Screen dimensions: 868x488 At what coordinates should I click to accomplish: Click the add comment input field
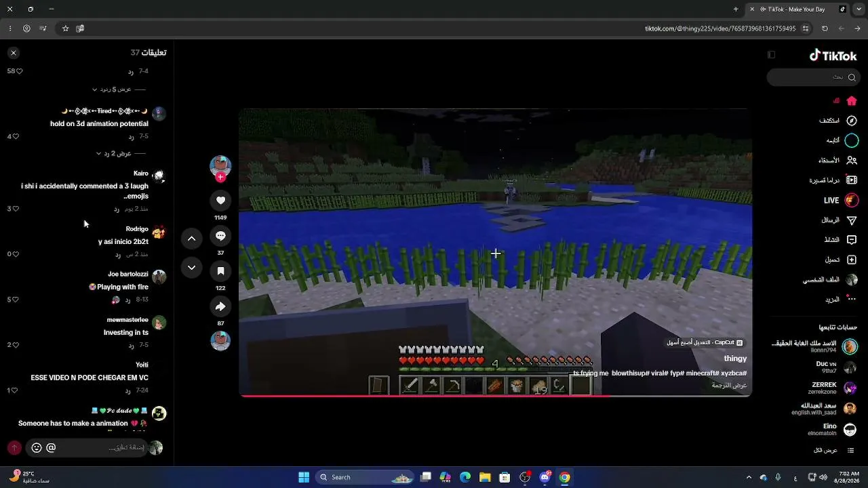(87, 448)
